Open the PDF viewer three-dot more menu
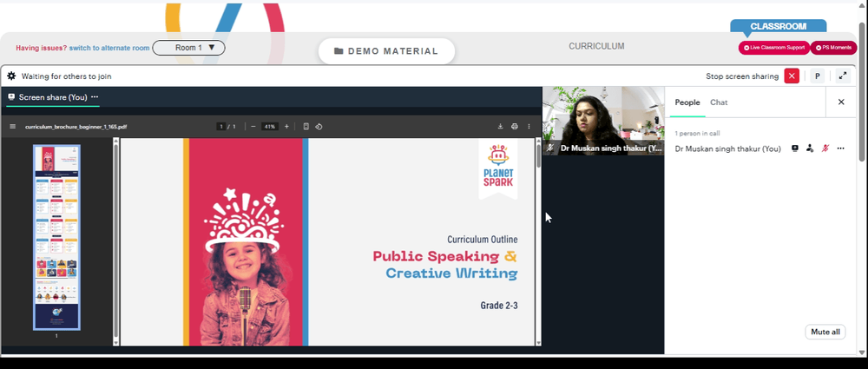This screenshot has width=868, height=369. coord(529,126)
